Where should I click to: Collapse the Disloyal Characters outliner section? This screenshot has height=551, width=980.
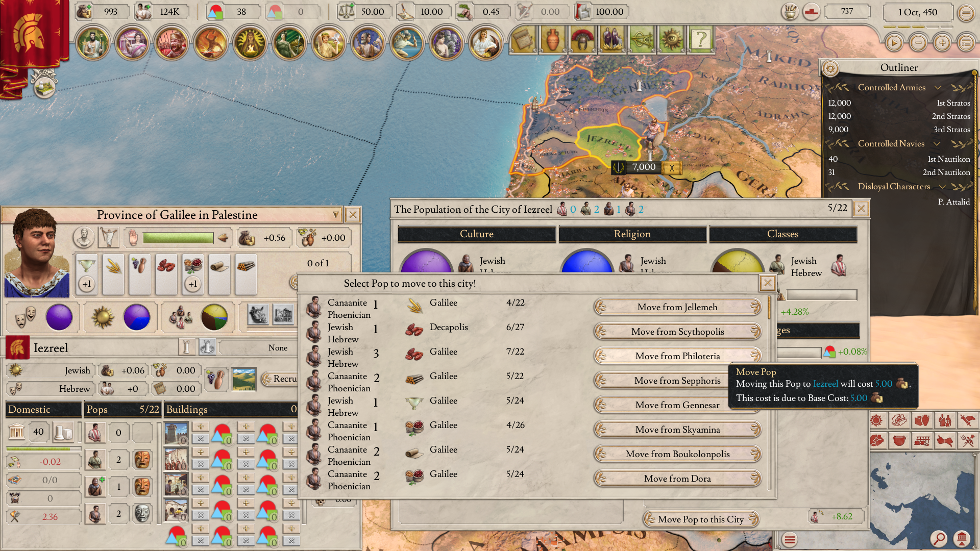click(942, 187)
